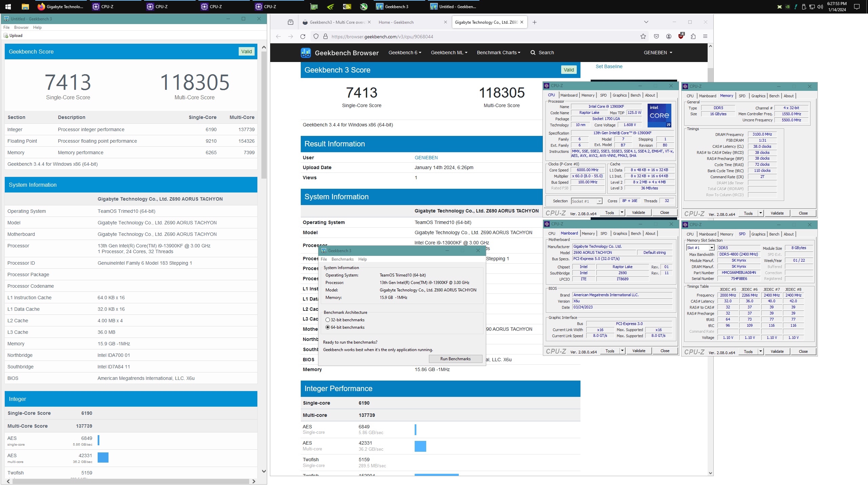Viewport: 868px width, 488px height.
Task: Click the Set Baseline link
Action: pyautogui.click(x=609, y=66)
